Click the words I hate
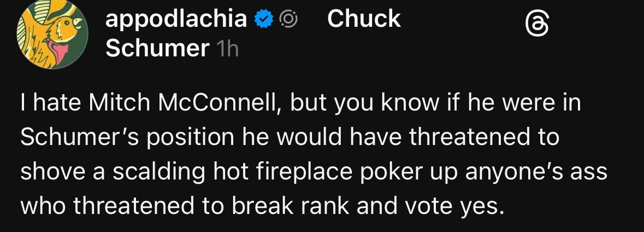The image size is (644, 232). (x=51, y=105)
